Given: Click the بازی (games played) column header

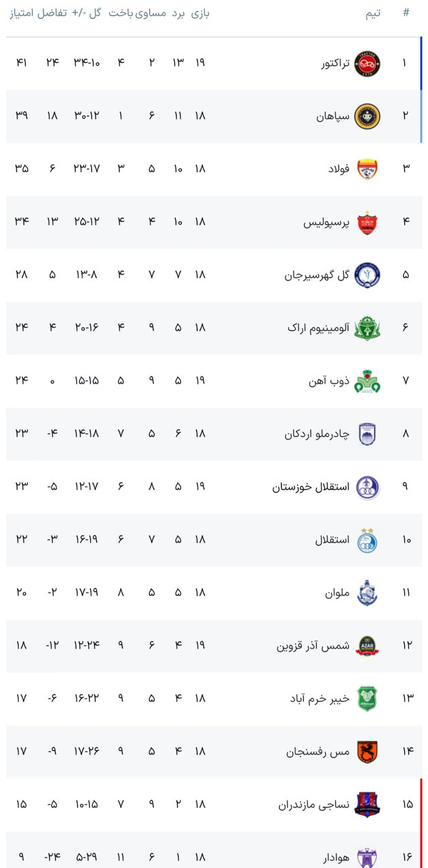Looking at the screenshot, I should coord(199,14).
